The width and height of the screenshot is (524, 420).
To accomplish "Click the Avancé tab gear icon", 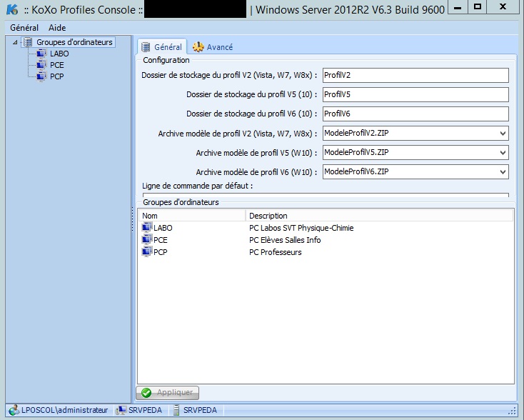I will pos(198,47).
